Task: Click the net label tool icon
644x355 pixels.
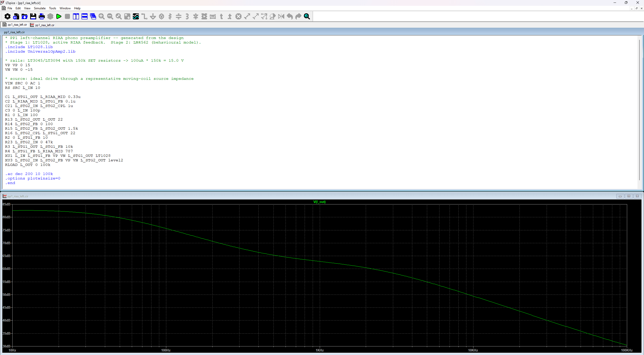Action: click(x=213, y=17)
